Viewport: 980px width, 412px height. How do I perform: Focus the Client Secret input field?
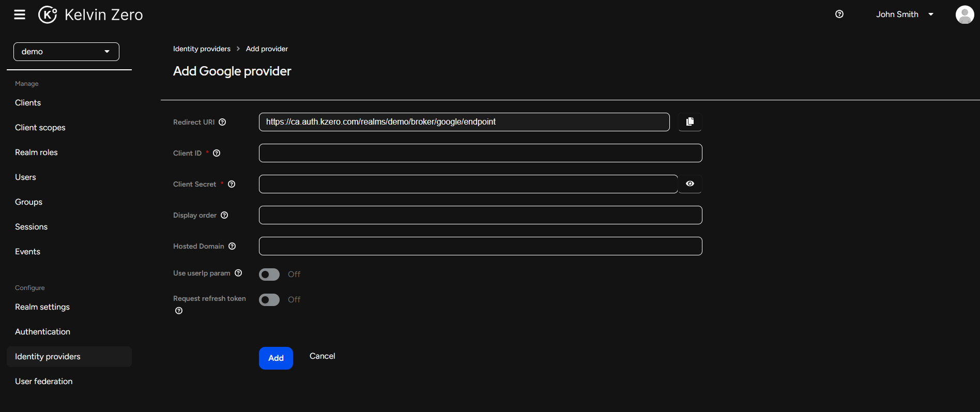click(x=468, y=184)
